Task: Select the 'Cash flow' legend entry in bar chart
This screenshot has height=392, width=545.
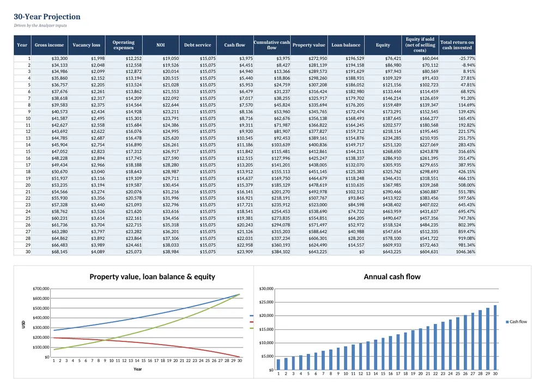Action: [x=517, y=322]
